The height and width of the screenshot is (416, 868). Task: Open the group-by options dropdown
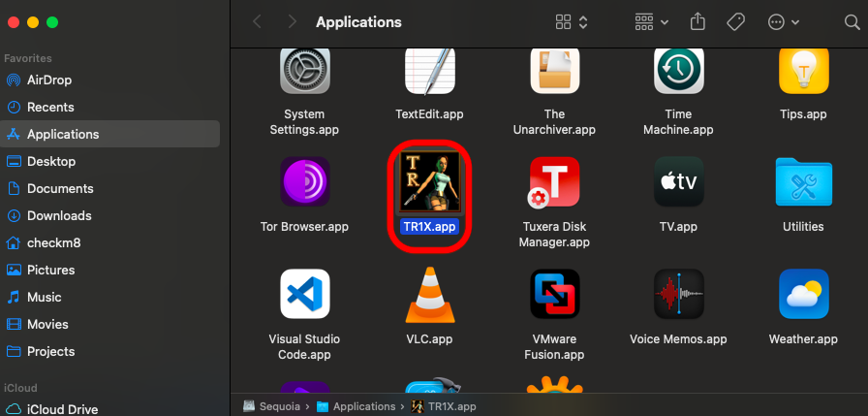(651, 21)
